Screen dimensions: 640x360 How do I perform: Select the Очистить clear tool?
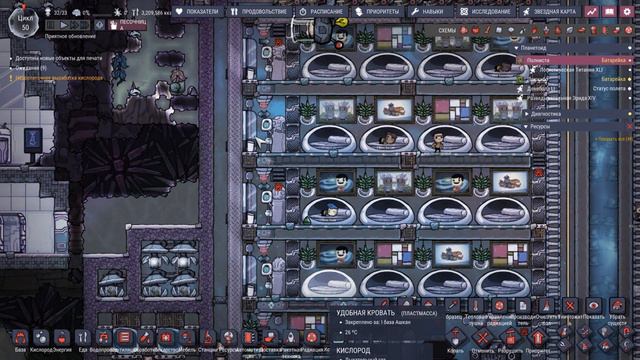[547, 305]
